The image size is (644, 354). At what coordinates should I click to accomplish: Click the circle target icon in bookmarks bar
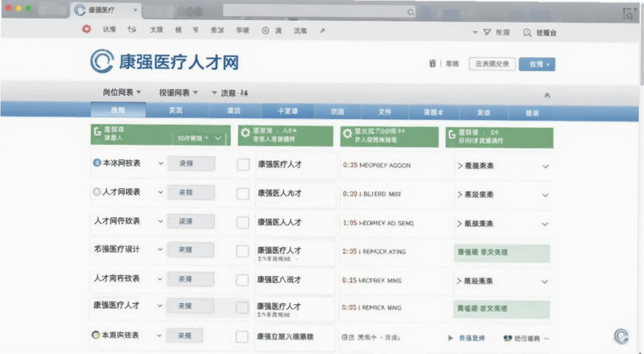pyautogui.click(x=266, y=31)
